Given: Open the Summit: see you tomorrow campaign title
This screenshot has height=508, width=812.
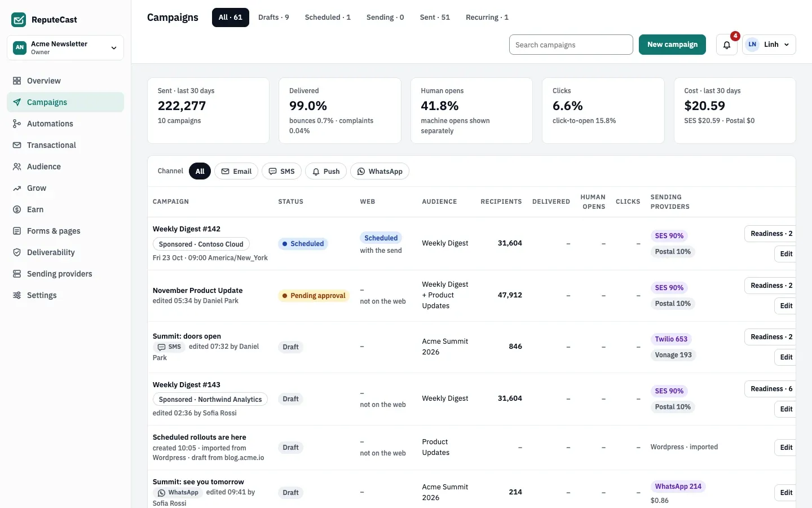Looking at the screenshot, I should click(198, 482).
